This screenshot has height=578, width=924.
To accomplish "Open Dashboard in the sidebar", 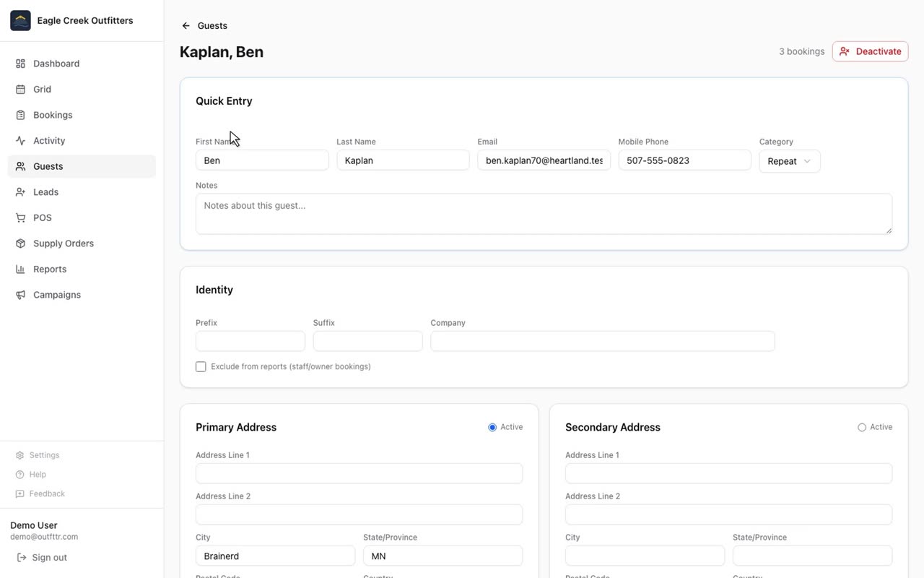I will [82, 64].
